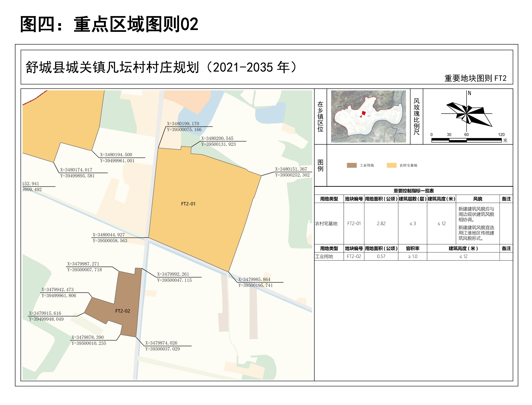Click coordinate label X=3479985.864

[254, 280]
